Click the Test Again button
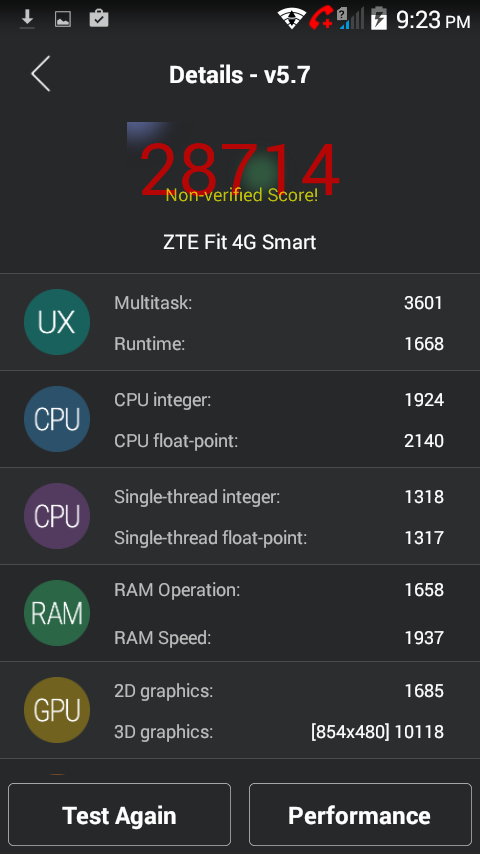 point(119,814)
